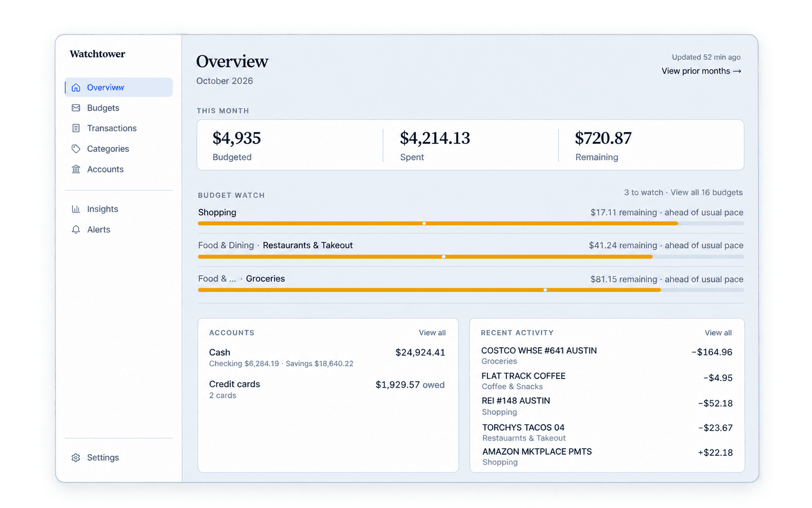The image size is (812, 508).
Task: Select Categories in the sidebar
Action: pos(119,149)
